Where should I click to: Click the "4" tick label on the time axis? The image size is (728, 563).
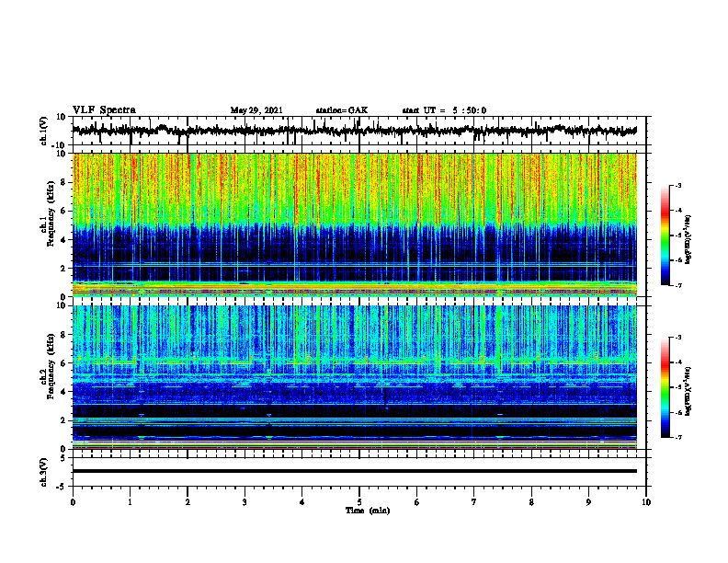point(302,502)
